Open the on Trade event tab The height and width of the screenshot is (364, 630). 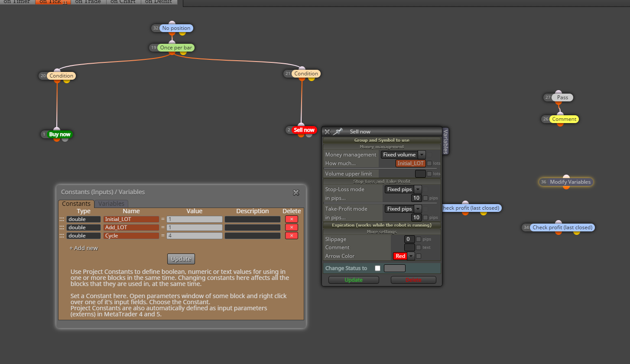click(88, 2)
